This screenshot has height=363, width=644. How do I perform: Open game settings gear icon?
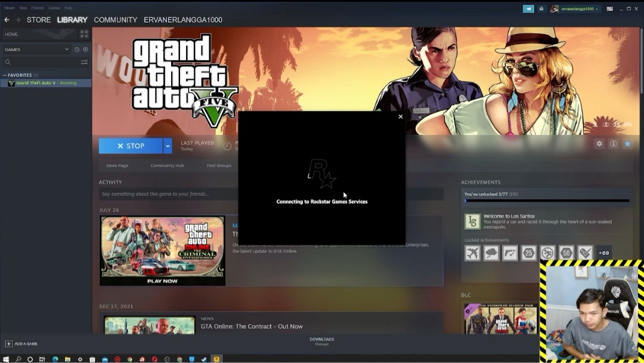coord(599,143)
